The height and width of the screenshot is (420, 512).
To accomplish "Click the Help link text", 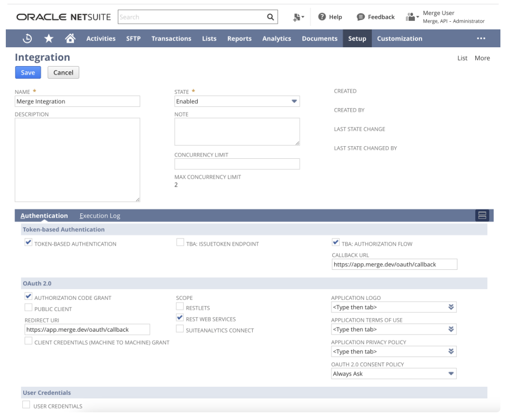I will click(335, 17).
